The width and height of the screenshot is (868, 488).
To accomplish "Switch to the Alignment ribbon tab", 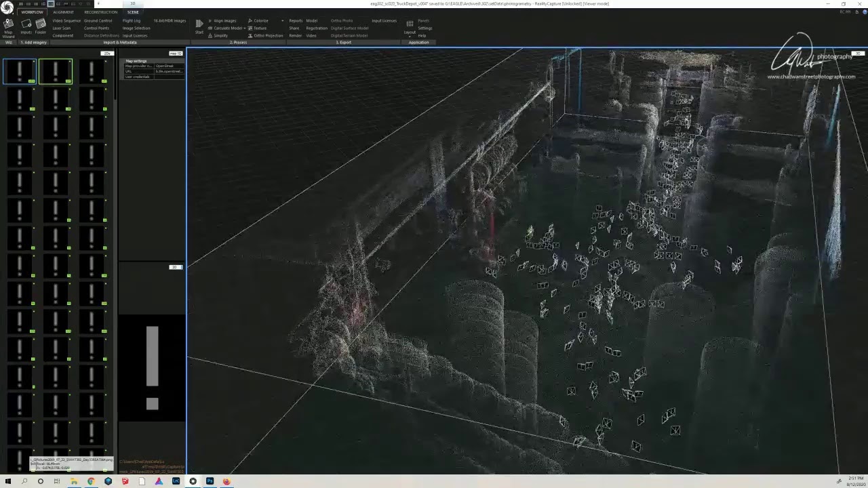I will [64, 12].
